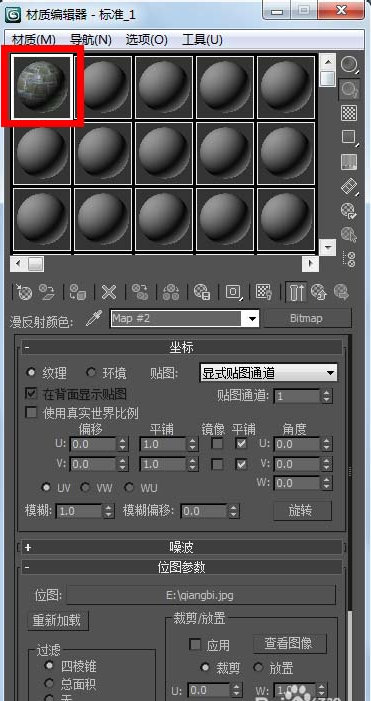371x701 pixels.
Task: Open the 导航(N) menu
Action: pyautogui.click(x=91, y=40)
